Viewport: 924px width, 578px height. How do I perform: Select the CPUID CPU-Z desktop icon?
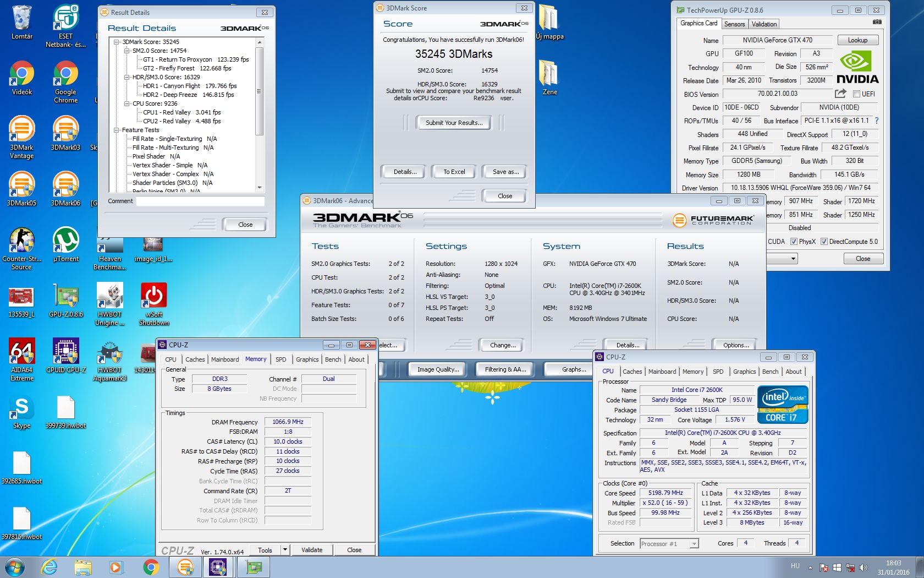click(x=65, y=356)
